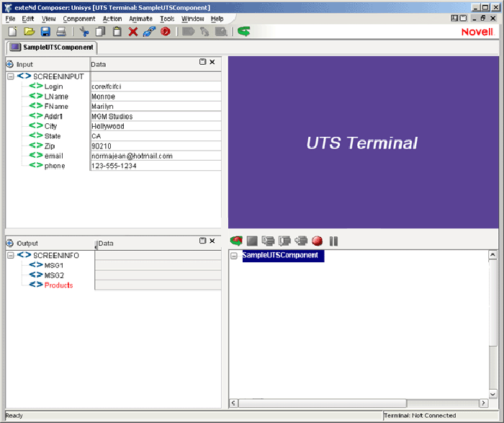Save with the blue floppy disk icon
This screenshot has width=504, height=423.
(x=45, y=32)
